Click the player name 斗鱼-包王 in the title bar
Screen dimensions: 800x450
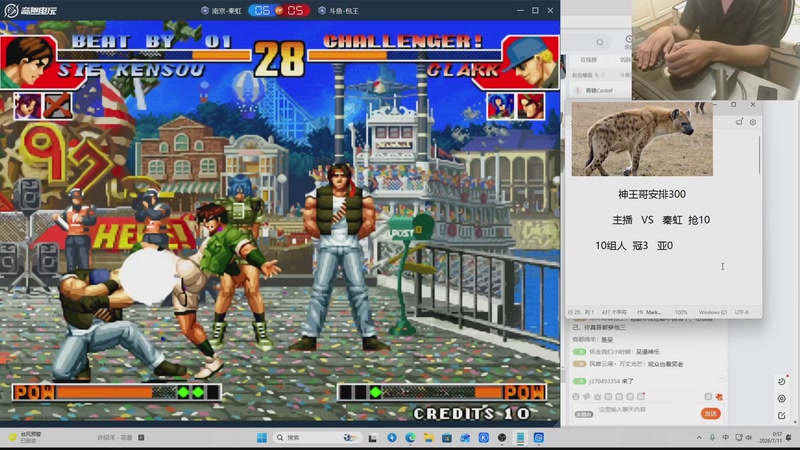point(343,11)
